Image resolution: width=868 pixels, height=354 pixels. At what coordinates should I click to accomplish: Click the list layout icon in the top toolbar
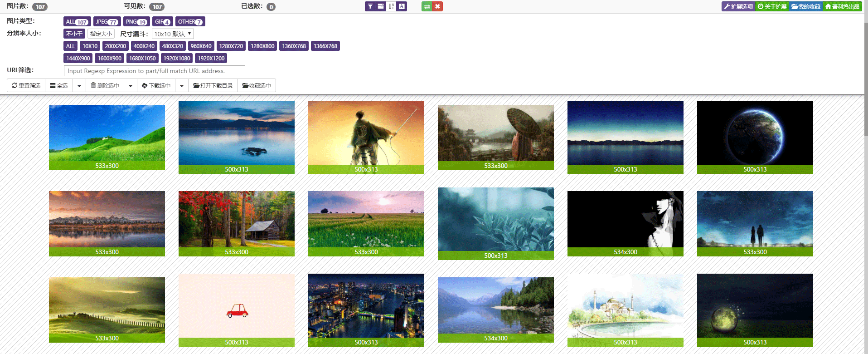pos(381,6)
